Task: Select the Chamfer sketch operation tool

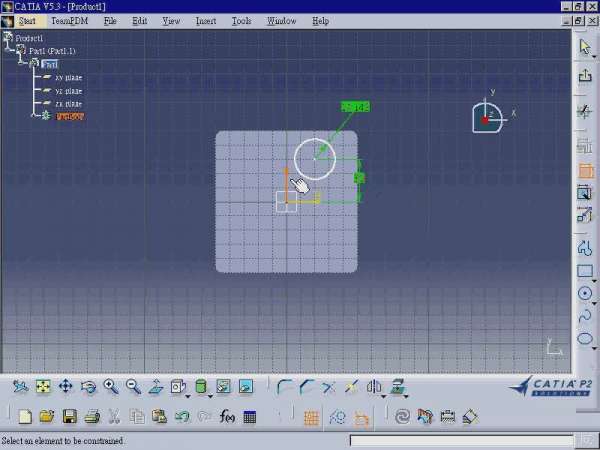Action: coord(307,386)
